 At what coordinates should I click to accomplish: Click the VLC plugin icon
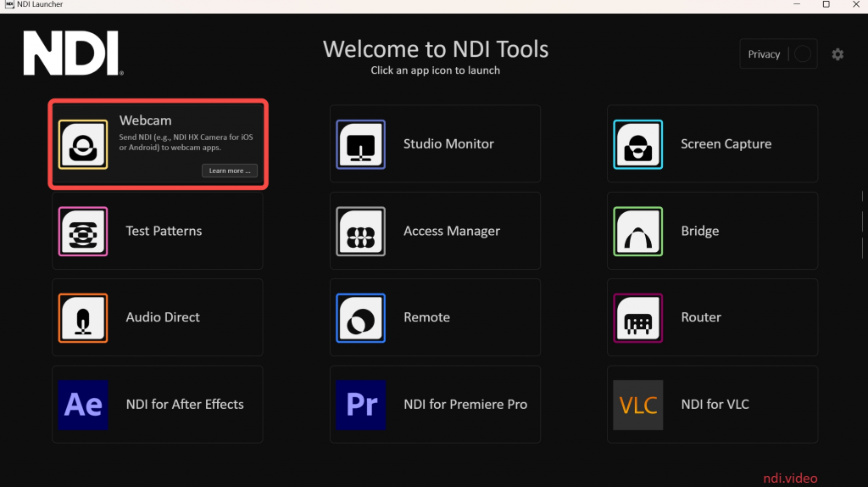point(637,405)
